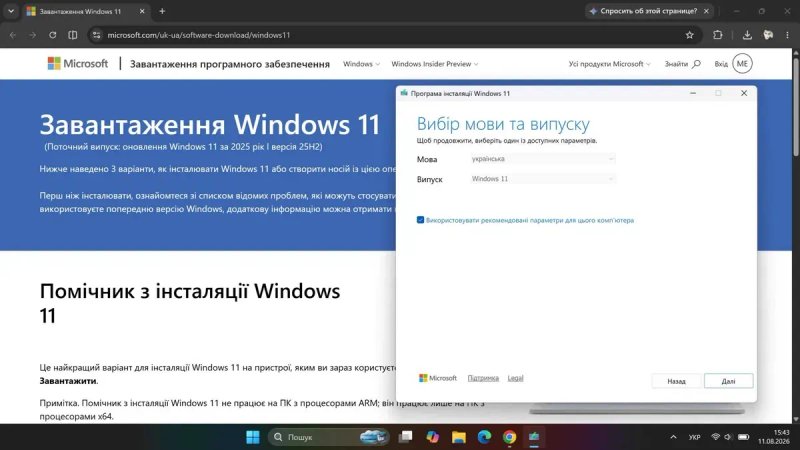Open Chrome downloads
800x450 pixels.
[x=747, y=35]
